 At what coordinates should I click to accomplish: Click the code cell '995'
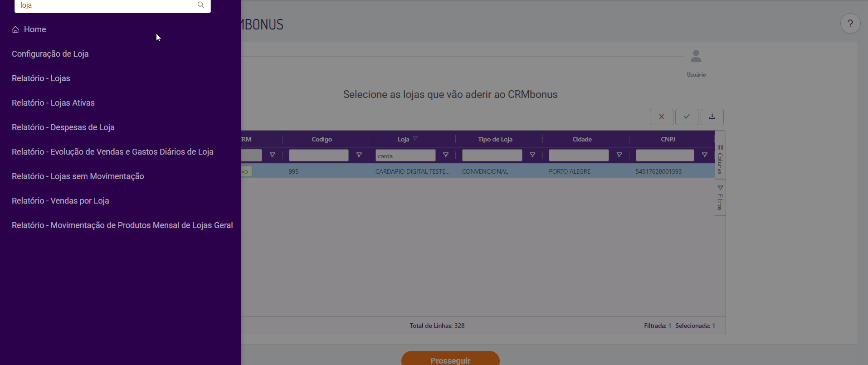(x=293, y=171)
